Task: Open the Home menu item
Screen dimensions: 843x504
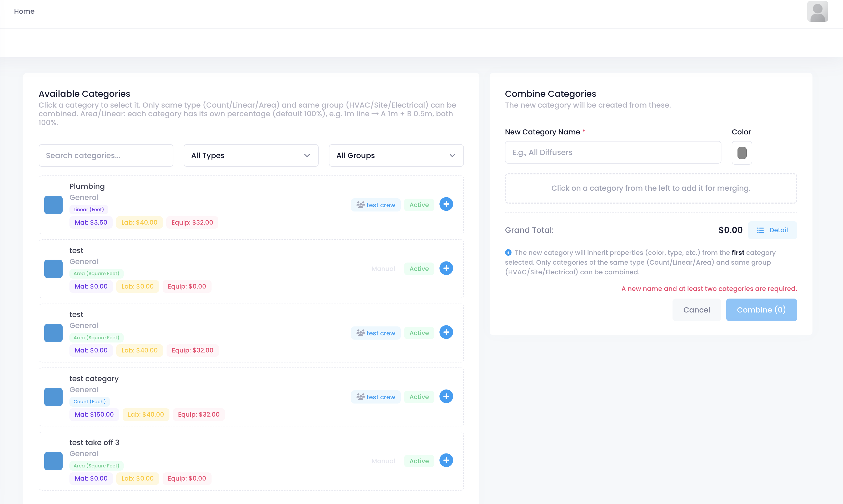Action: 24,11
